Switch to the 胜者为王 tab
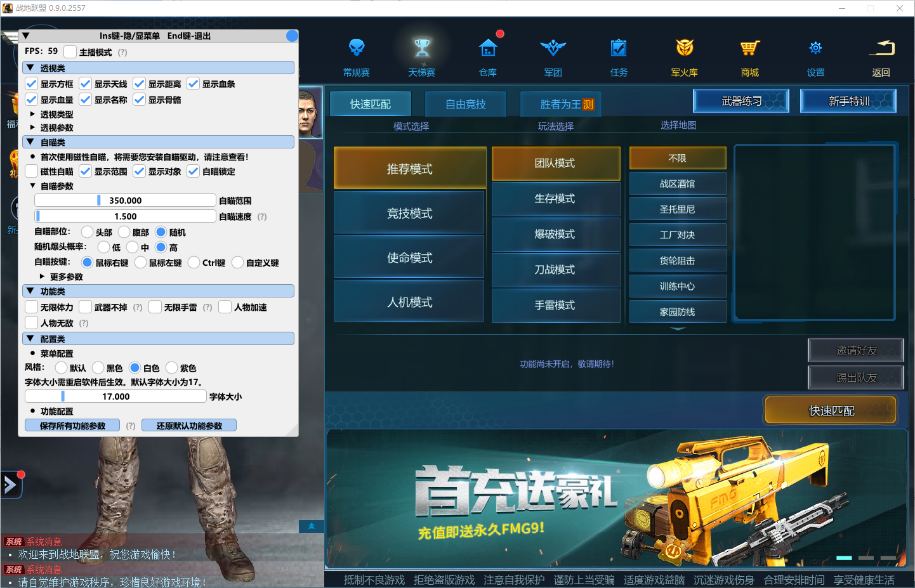 click(560, 103)
